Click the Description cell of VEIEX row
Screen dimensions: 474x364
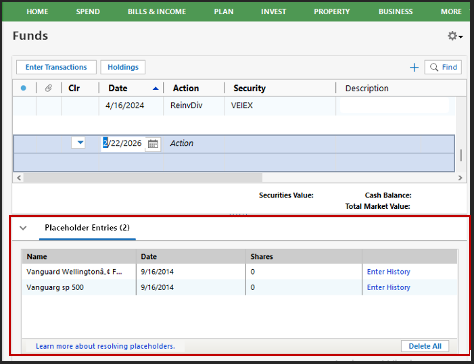point(394,106)
